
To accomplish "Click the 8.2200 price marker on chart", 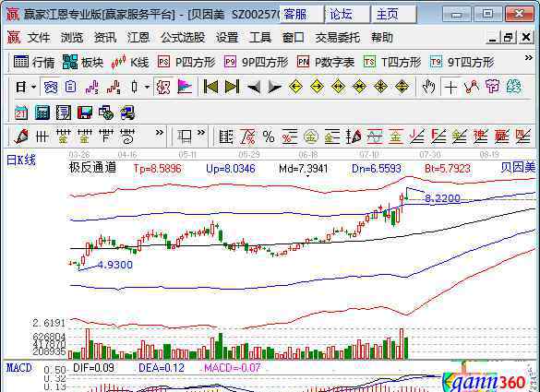I will point(442,198).
